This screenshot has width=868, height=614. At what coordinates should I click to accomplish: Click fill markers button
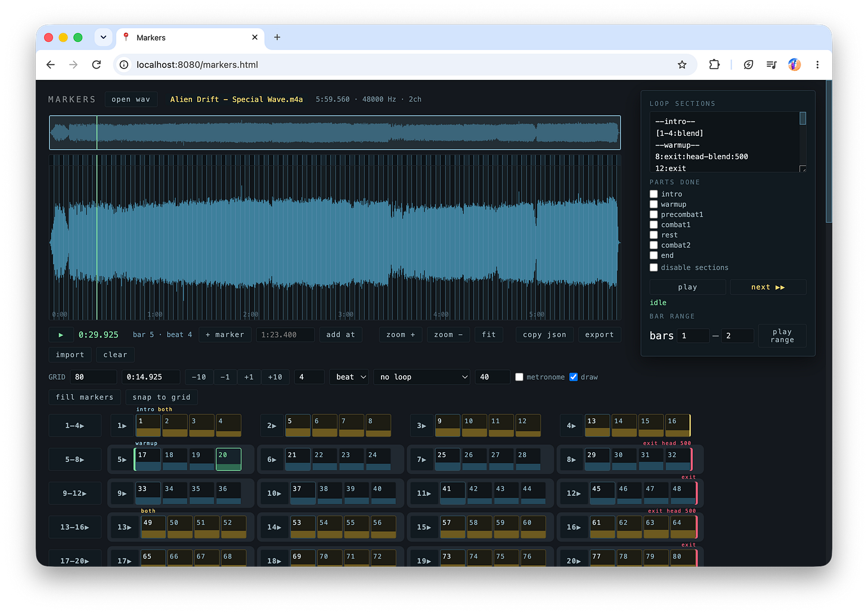coord(85,398)
